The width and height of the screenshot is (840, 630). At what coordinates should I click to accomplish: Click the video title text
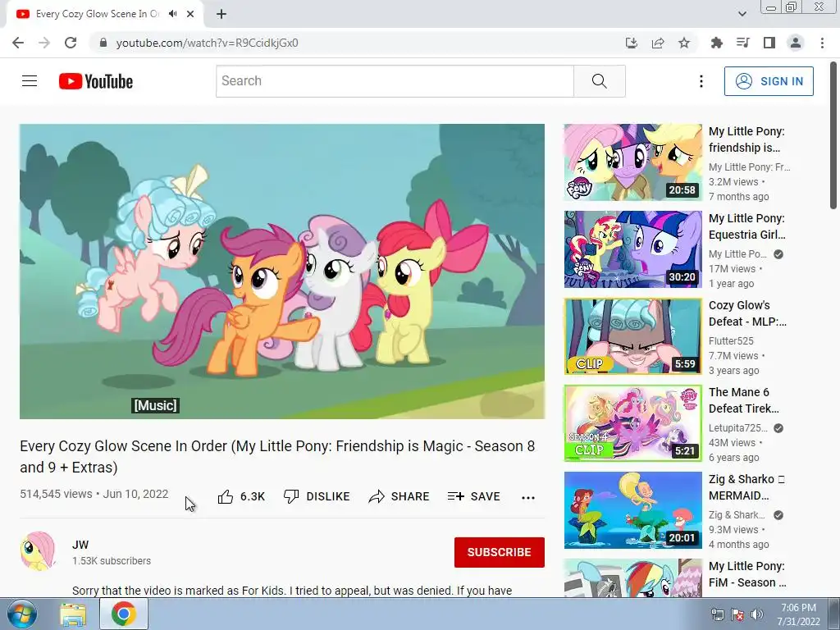click(x=277, y=456)
